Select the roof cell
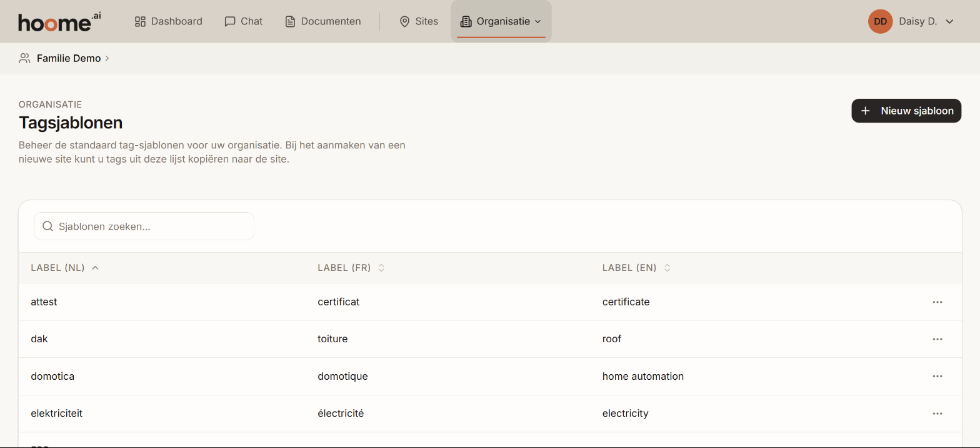The width and height of the screenshot is (980, 448). [612, 339]
